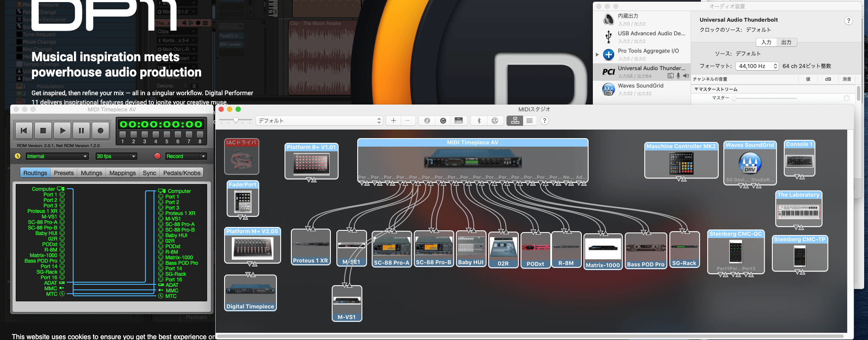The image size is (868, 340).
Task: Switch to the Sync tab
Action: point(149,173)
